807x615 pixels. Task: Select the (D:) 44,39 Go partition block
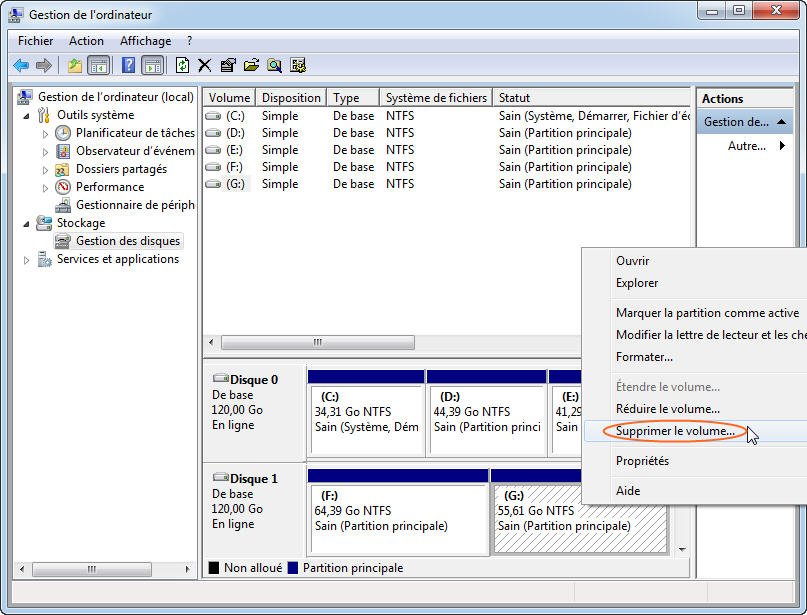(x=486, y=413)
